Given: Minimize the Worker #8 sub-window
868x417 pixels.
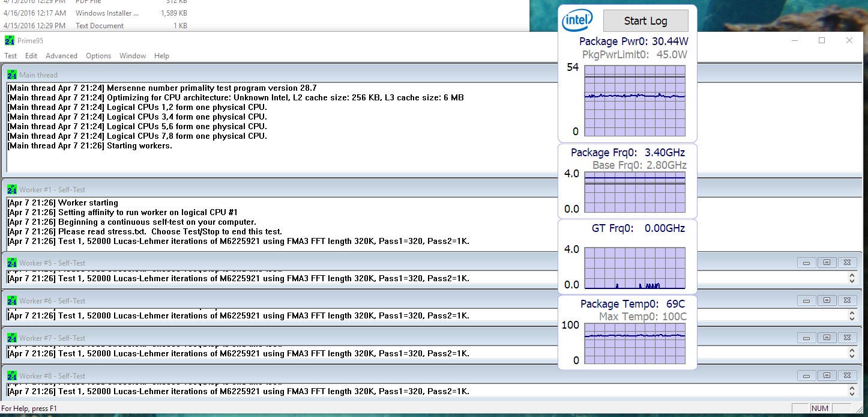Looking at the screenshot, I should tap(806, 376).
